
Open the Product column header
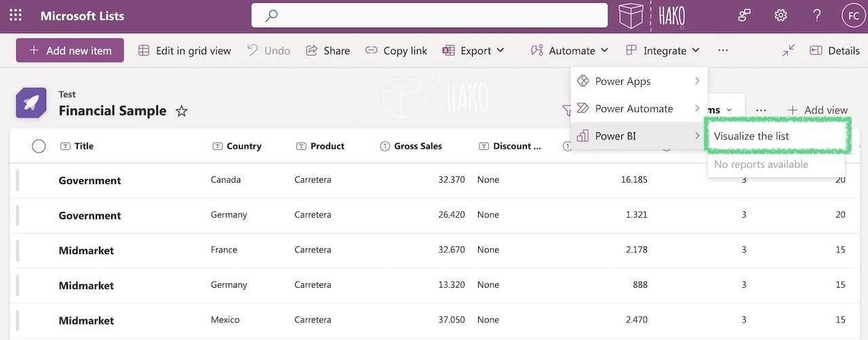(321, 146)
